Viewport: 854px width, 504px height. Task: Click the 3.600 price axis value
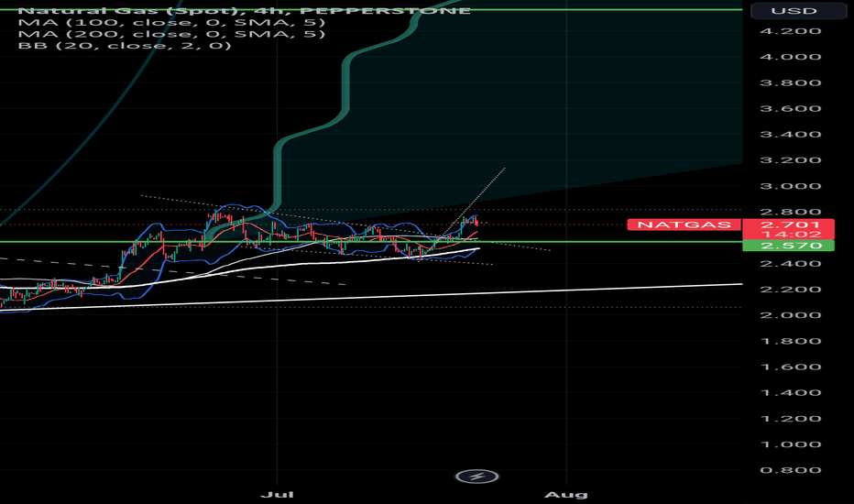tap(790, 108)
